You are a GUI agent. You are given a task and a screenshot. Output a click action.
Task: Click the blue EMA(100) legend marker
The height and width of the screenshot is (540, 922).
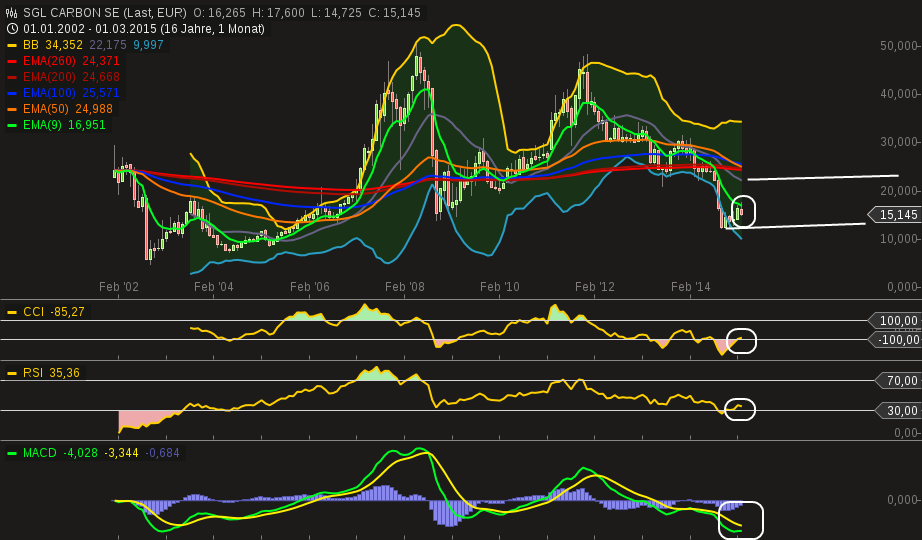coord(12,93)
